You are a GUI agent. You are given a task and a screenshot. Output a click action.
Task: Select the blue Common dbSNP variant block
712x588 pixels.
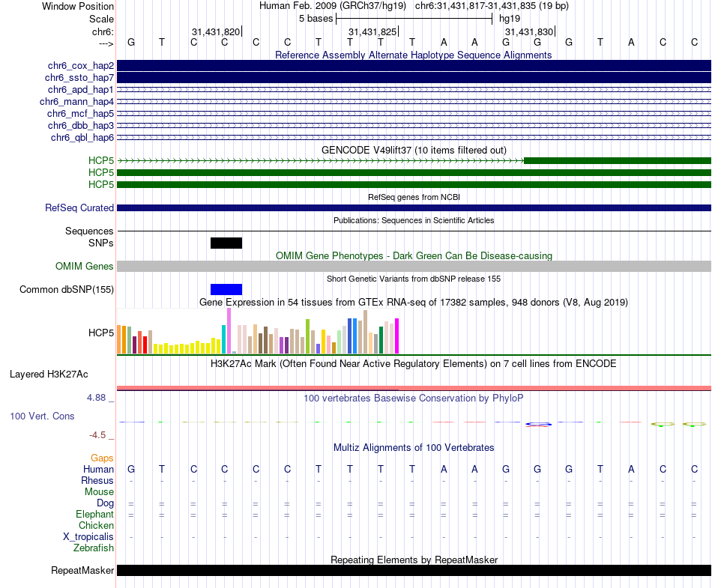[226, 289]
